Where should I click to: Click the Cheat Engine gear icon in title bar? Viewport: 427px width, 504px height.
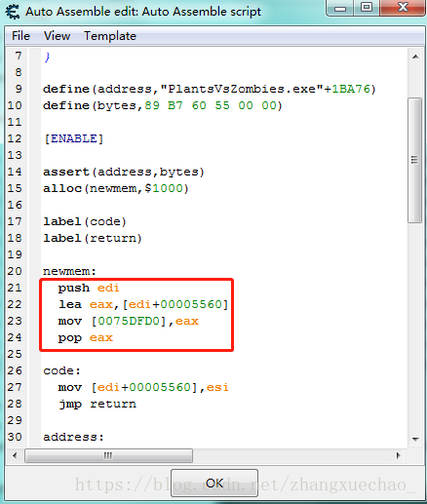[x=13, y=12]
